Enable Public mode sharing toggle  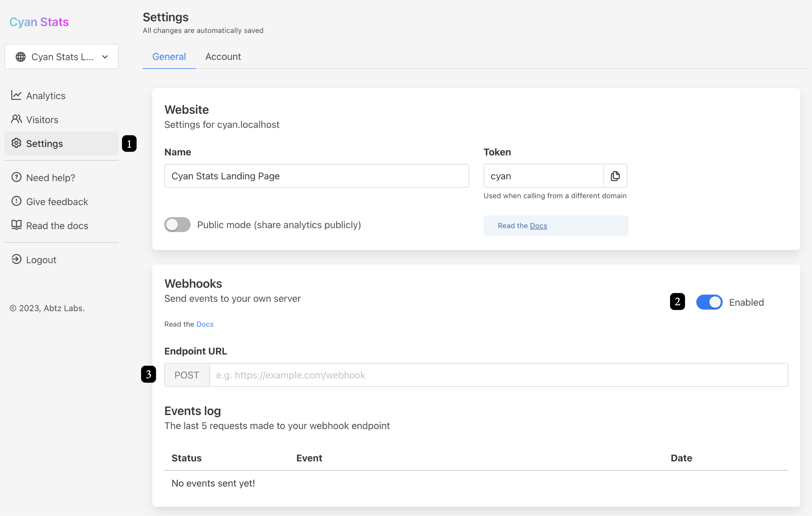(177, 224)
